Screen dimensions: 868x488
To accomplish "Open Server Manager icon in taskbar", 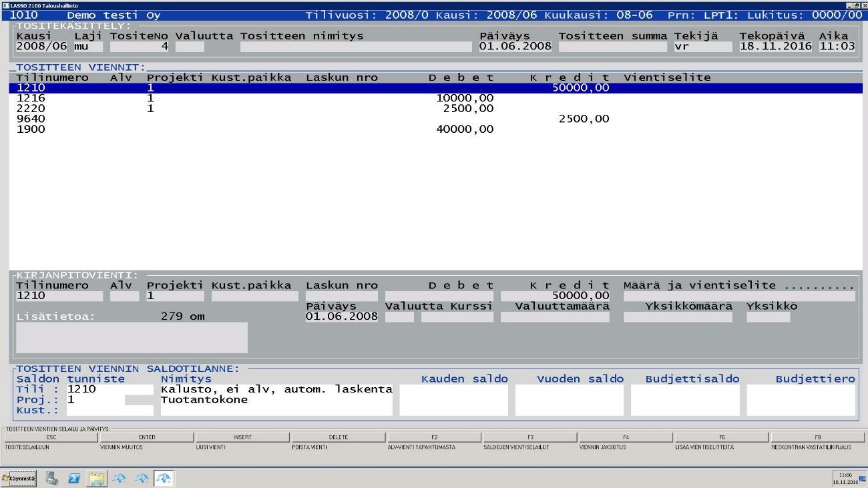I will click(x=51, y=478).
